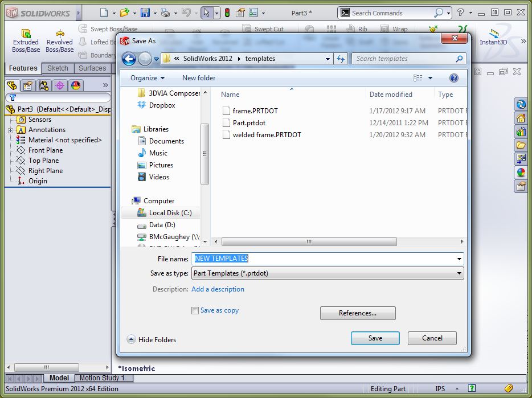532x398 pixels.
Task: Click the Rebuild traffic light icon
Action: [x=227, y=13]
